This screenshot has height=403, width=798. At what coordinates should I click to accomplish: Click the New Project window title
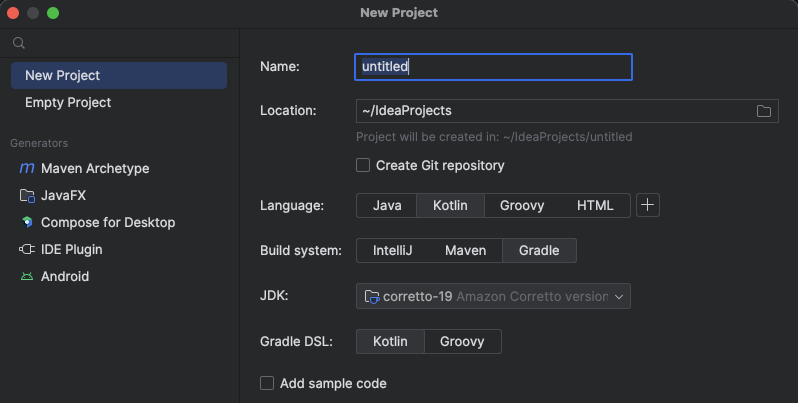(x=399, y=13)
